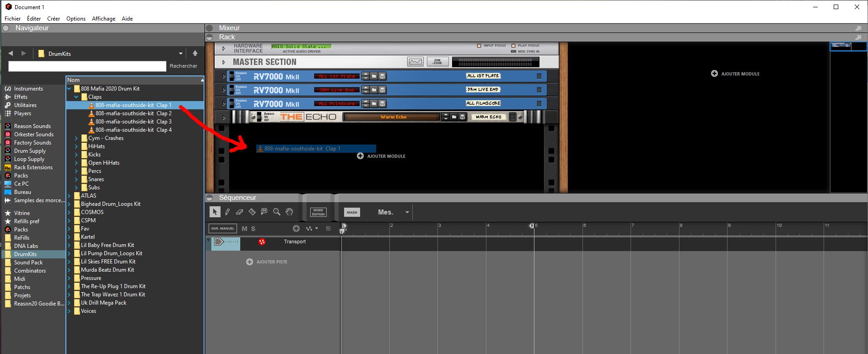Unfold The Echo device
The width and height of the screenshot is (868, 354).
[224, 118]
